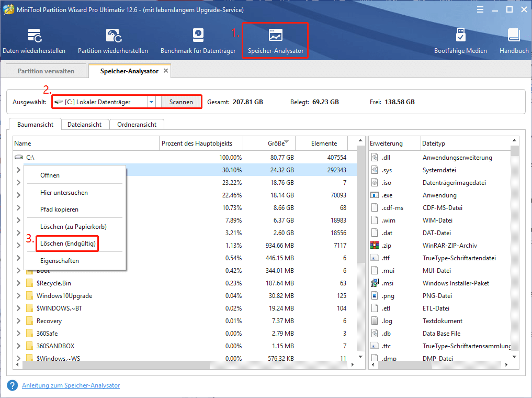Open the drive selection dropdown
The image size is (532, 398).
click(151, 102)
